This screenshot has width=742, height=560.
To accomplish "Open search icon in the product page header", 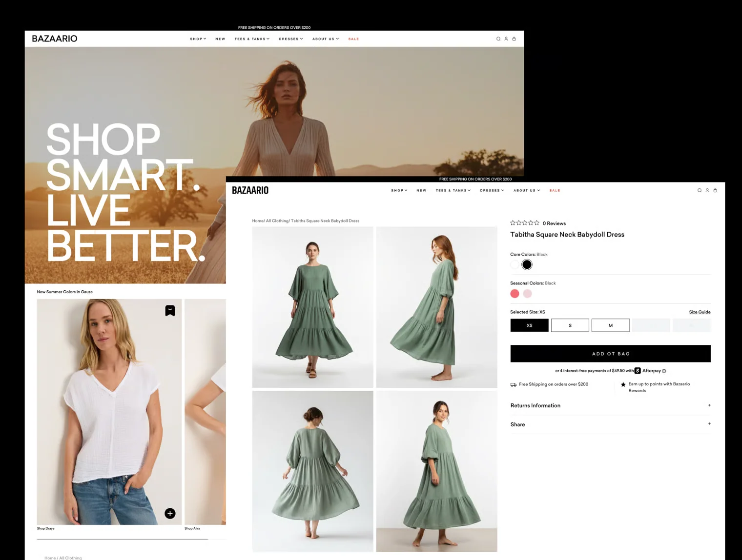I will point(700,190).
